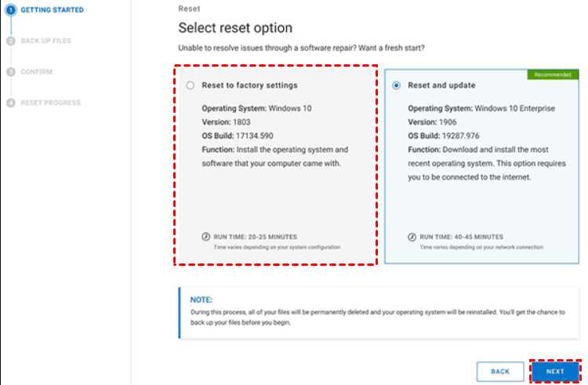Select the Reset to factory settings radio button
The image size is (588, 385).
pos(191,85)
